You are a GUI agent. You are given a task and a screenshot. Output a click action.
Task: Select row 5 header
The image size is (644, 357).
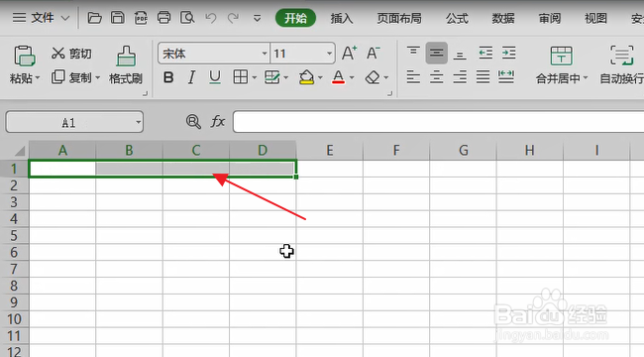(14, 236)
